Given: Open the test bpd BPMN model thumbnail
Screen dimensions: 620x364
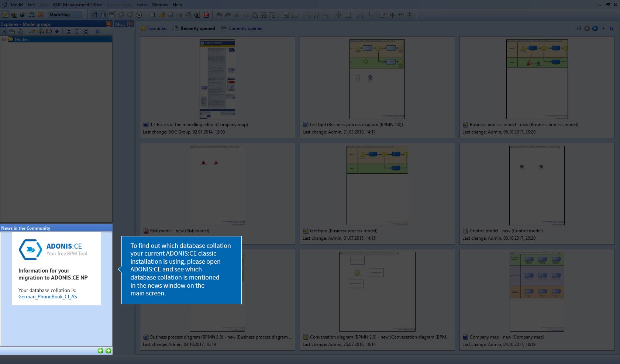Looking at the screenshot, I should point(377,79).
